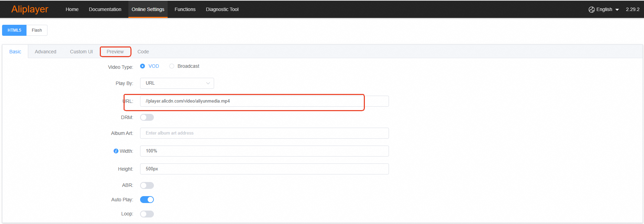Toggle the DRM switch
The height and width of the screenshot is (224, 644).
[x=147, y=117]
